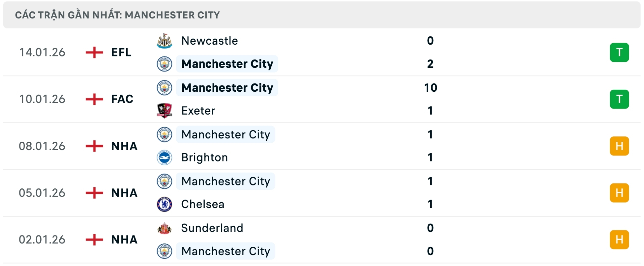Click the yellow H badge for Sunderland match
This screenshot has width=644, height=266.
(620, 239)
